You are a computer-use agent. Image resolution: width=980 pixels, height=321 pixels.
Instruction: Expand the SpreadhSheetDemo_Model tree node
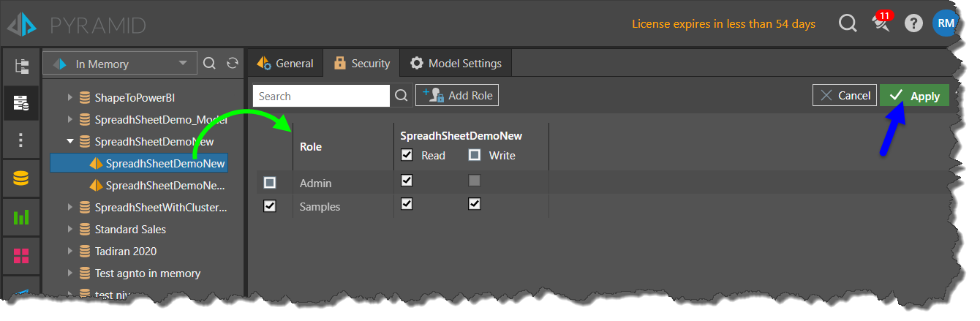coord(70,119)
